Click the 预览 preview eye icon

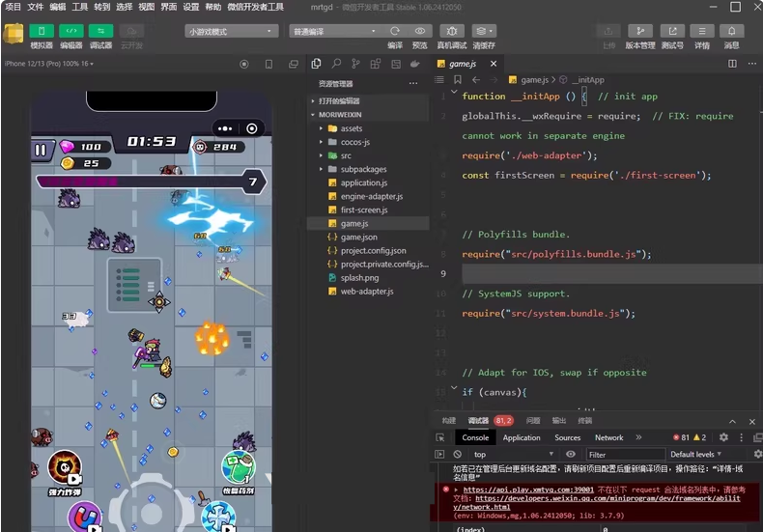click(x=420, y=31)
